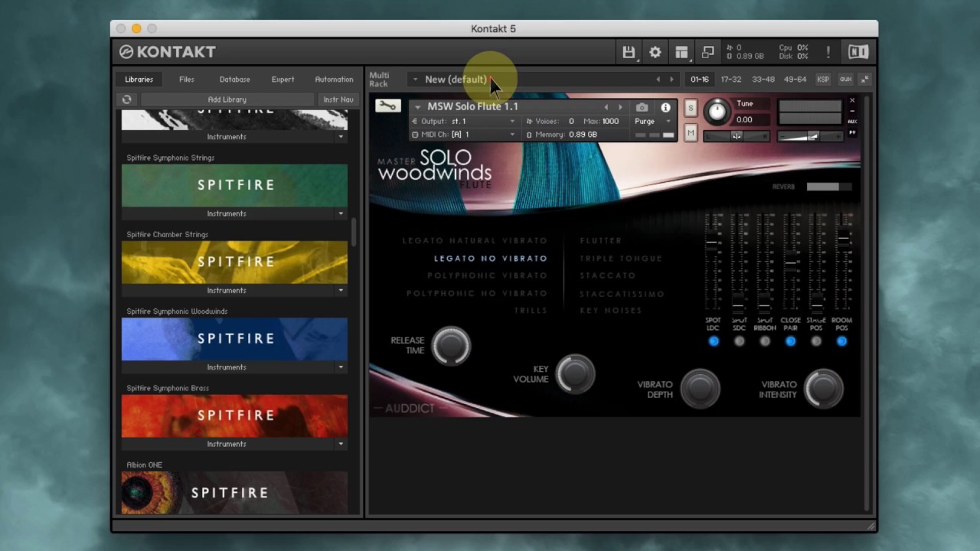Select rack page 17-32

click(731, 80)
